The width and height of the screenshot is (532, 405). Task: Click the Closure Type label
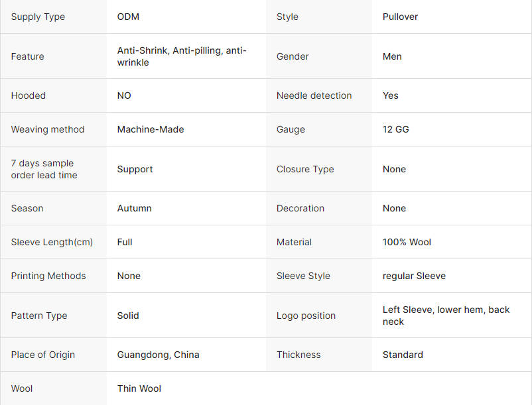click(305, 169)
